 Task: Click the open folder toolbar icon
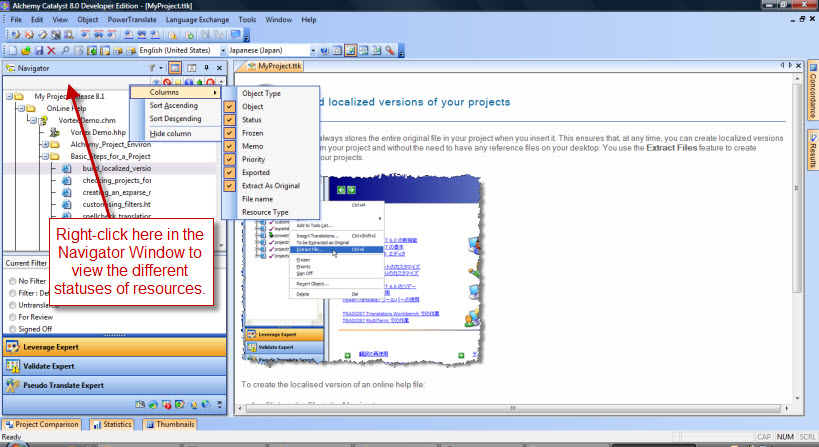point(26,51)
